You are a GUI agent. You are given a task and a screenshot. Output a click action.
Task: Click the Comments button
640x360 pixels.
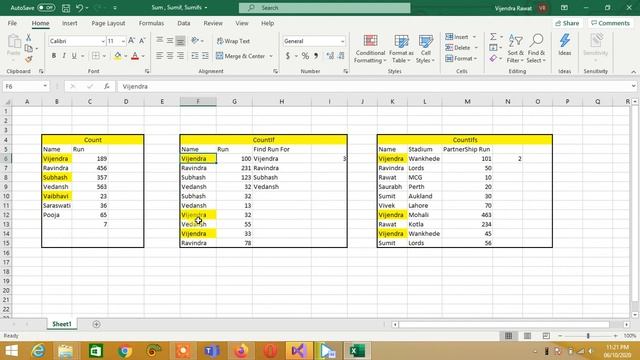coord(611,23)
